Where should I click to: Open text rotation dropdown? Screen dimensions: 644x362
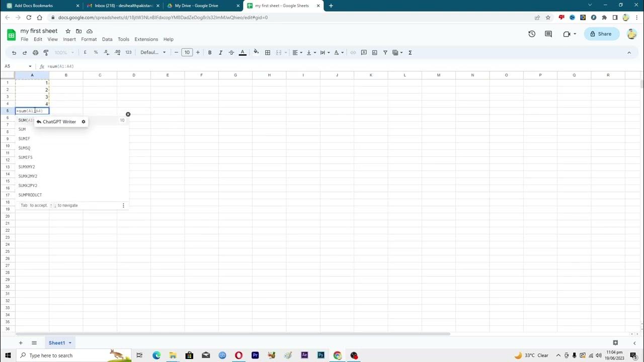339,52
